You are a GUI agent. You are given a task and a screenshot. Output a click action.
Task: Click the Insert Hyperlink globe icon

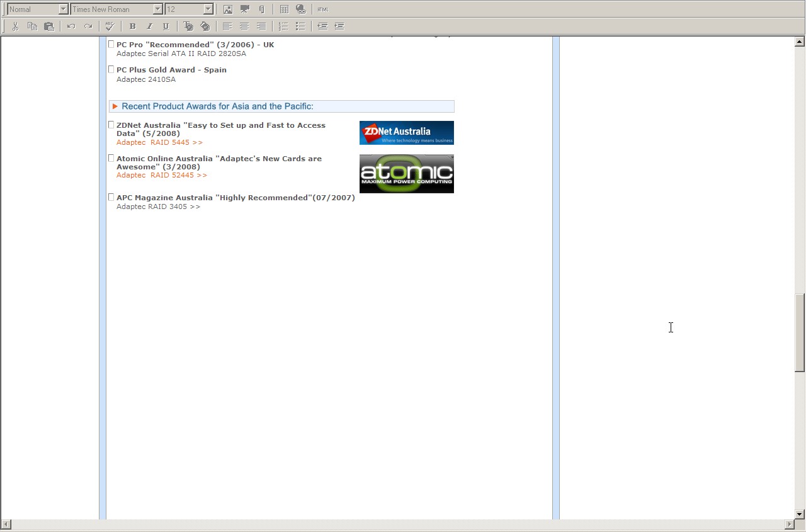pyautogui.click(x=301, y=9)
